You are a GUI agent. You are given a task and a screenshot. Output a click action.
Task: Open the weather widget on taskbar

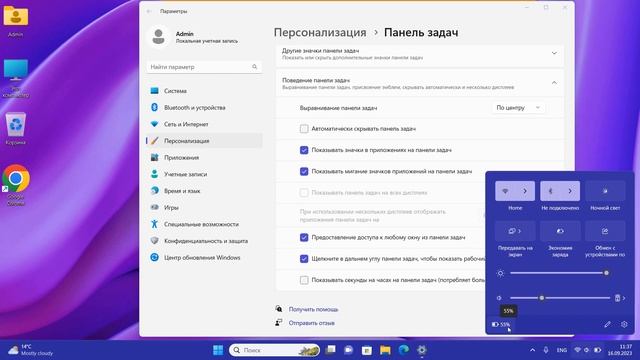click(31, 350)
